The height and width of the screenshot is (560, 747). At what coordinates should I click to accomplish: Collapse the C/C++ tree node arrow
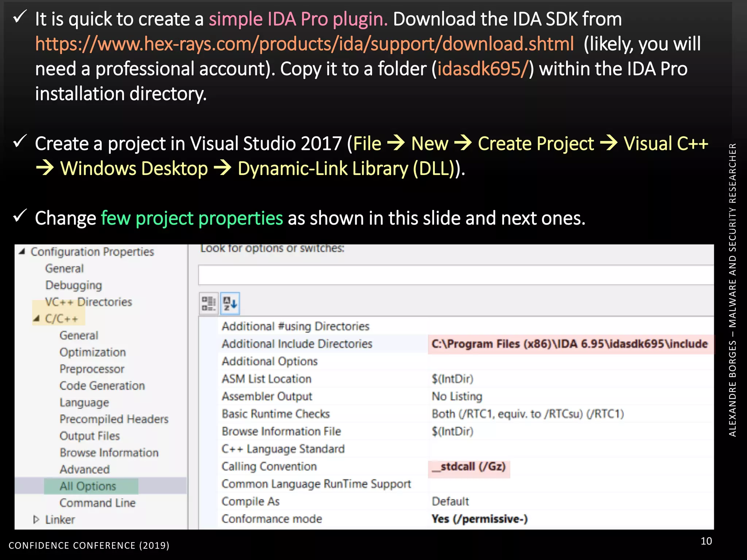36,319
